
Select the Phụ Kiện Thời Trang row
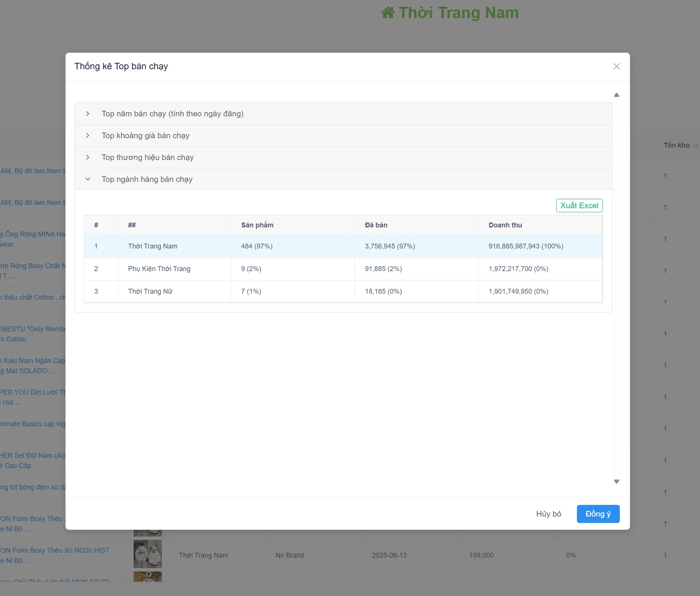click(343, 269)
